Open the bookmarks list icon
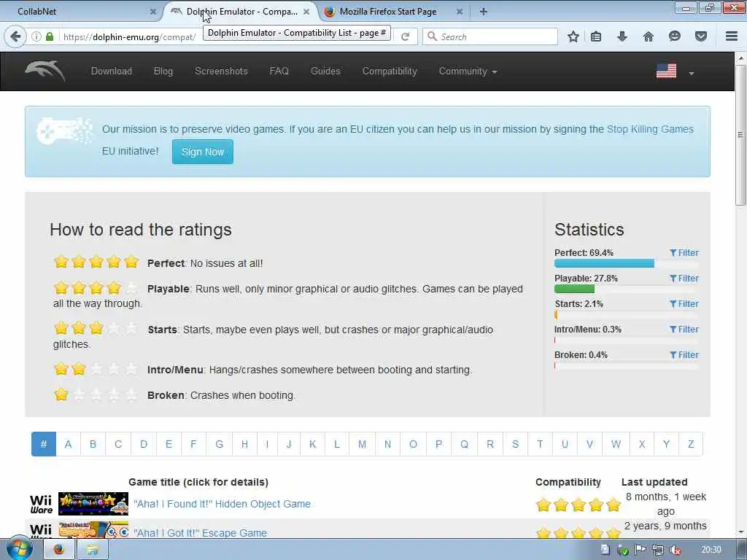747x560 pixels. pyautogui.click(x=596, y=36)
